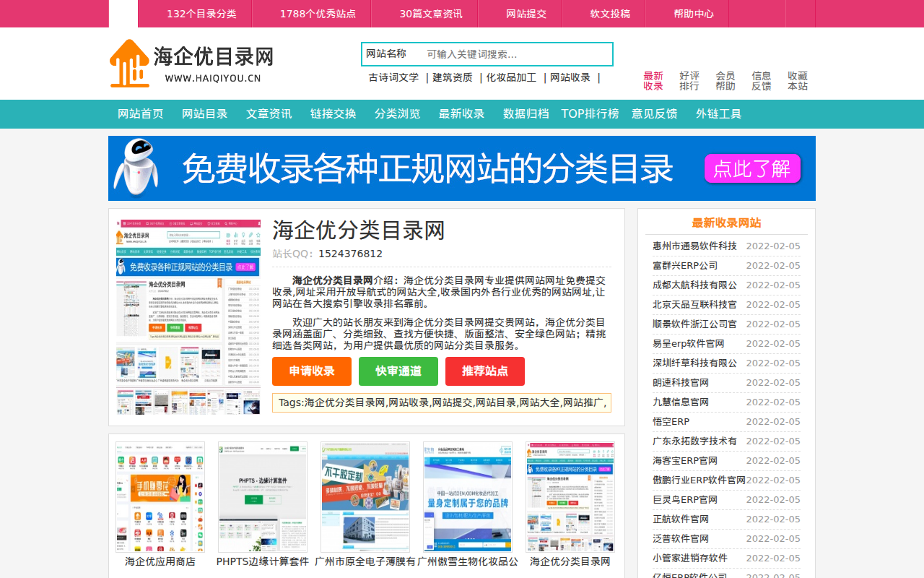Viewport: 924px width, 578px height.
Task: Click the orange house logo icon
Action: 129,64
